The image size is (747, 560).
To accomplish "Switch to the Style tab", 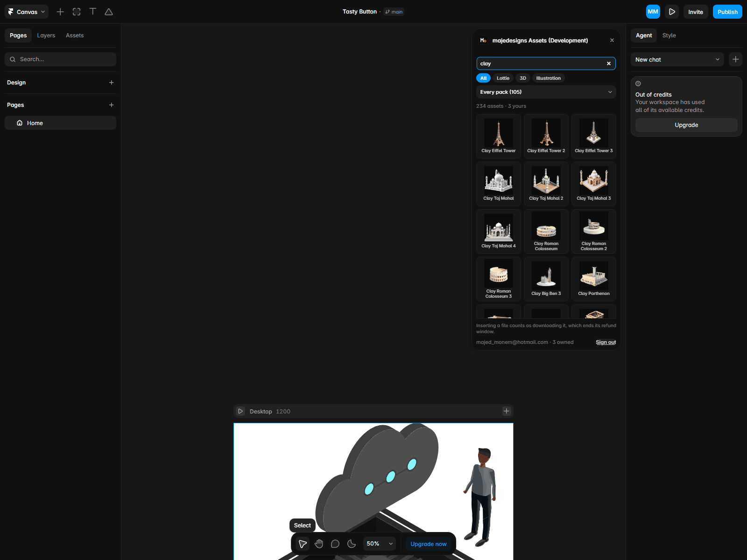I will point(669,35).
